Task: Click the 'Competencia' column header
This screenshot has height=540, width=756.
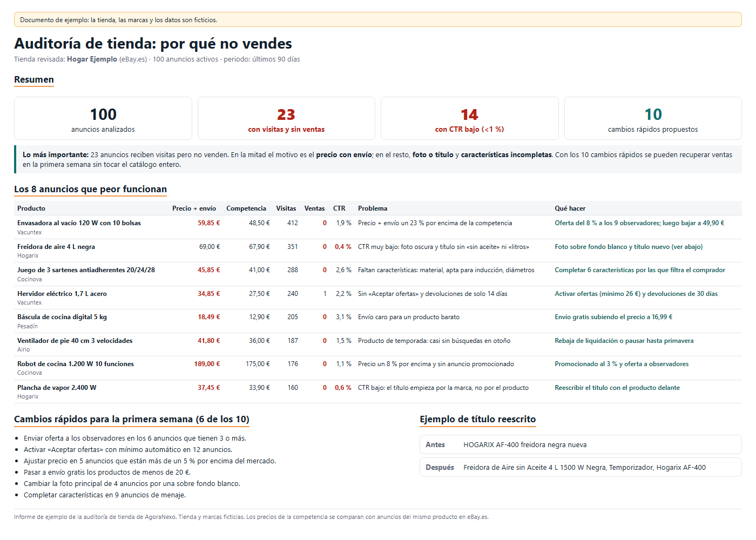Action: (x=246, y=208)
